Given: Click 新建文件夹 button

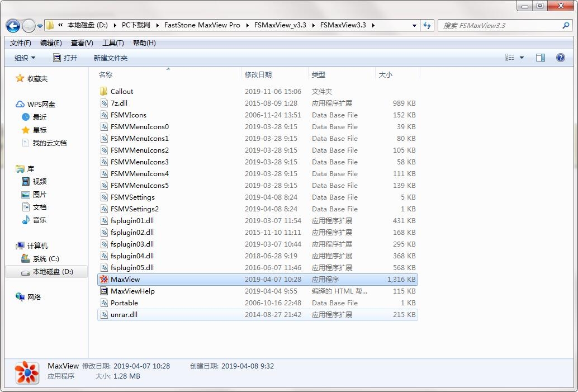Looking at the screenshot, I should [x=111, y=58].
